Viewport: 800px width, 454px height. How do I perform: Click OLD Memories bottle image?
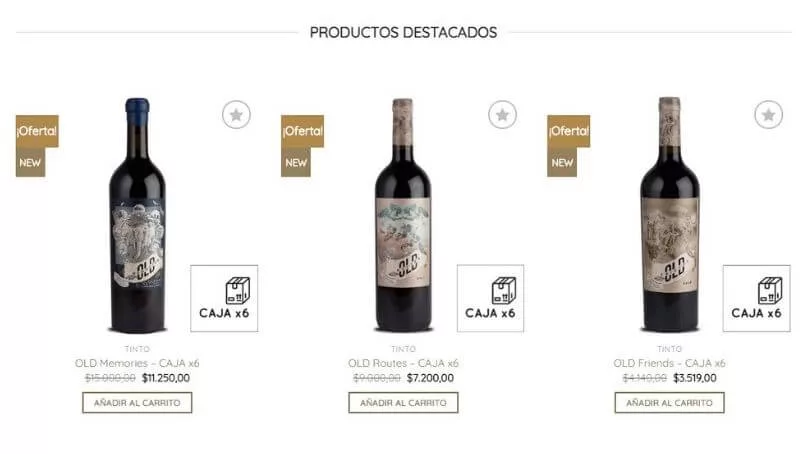pos(138,215)
